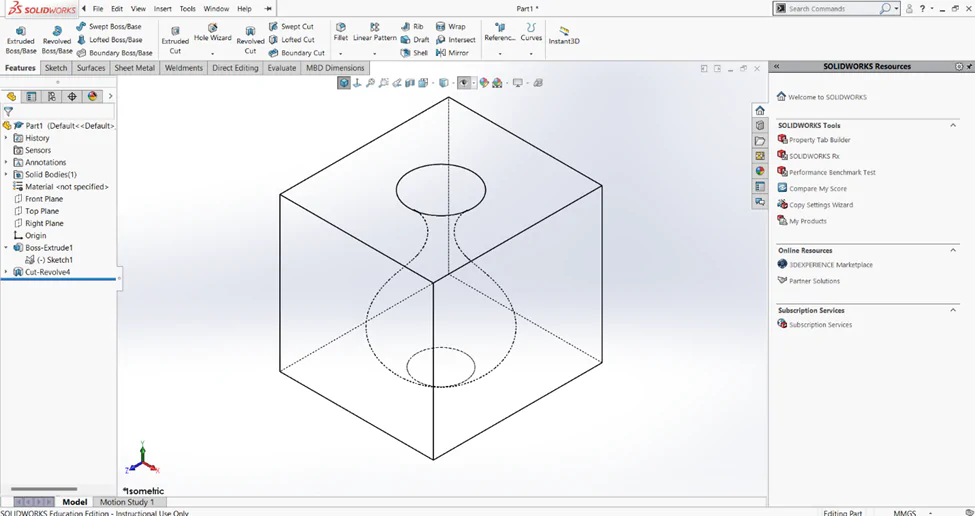Activate the Rib feature
The width and height of the screenshot is (975, 516).
pos(412,27)
